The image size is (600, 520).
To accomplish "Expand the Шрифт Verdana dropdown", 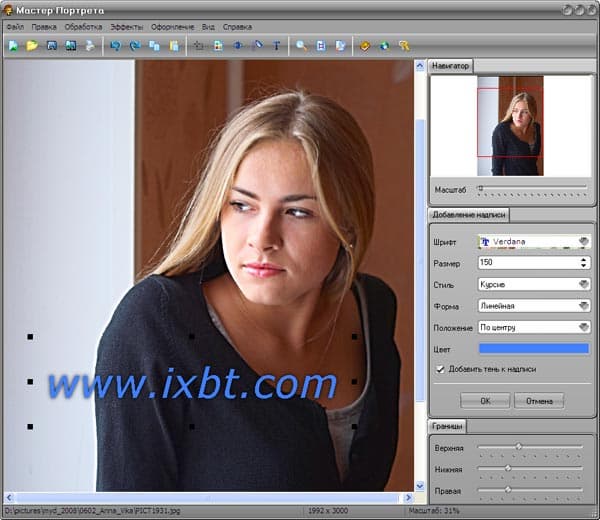I will click(x=583, y=241).
